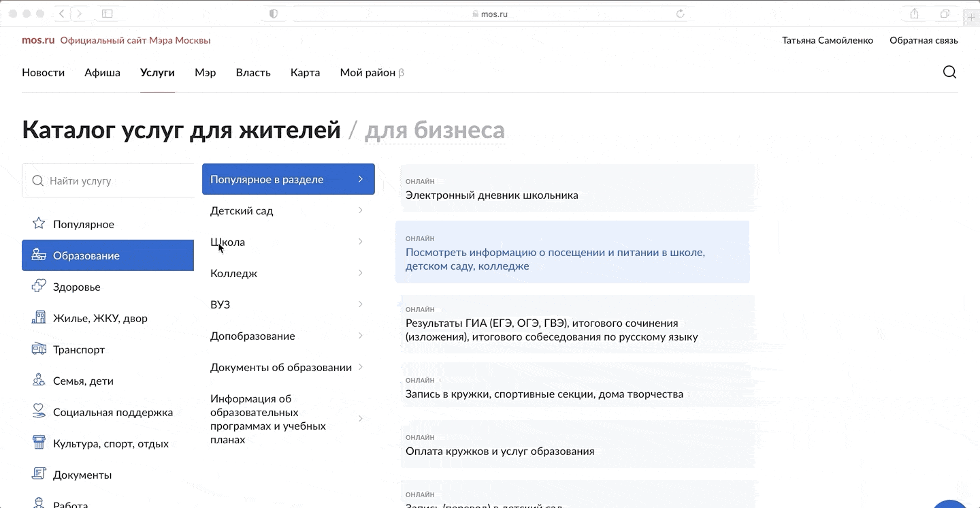Click the Documents icon beside Документы
The image size is (980, 508).
pyautogui.click(x=39, y=475)
